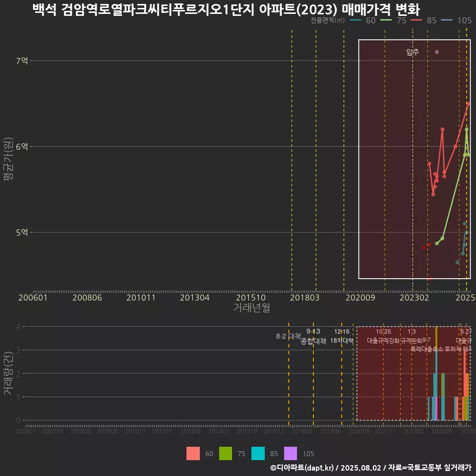
Task: Click the red 85㎡ point on 6억 gridline
Action: [455, 147]
